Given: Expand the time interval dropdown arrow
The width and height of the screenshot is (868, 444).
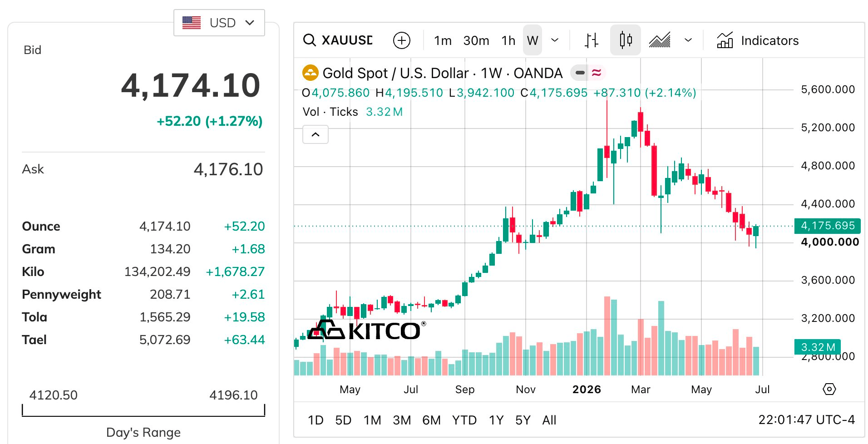Looking at the screenshot, I should point(555,40).
